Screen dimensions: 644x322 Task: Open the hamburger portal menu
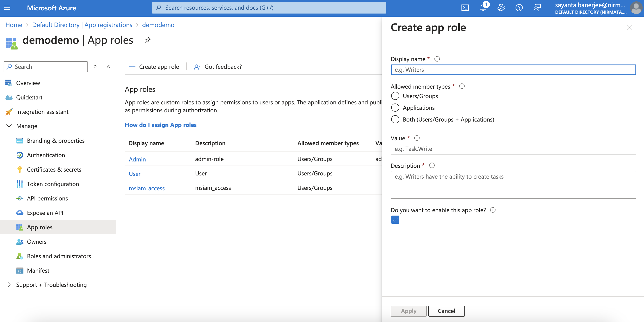coord(7,8)
